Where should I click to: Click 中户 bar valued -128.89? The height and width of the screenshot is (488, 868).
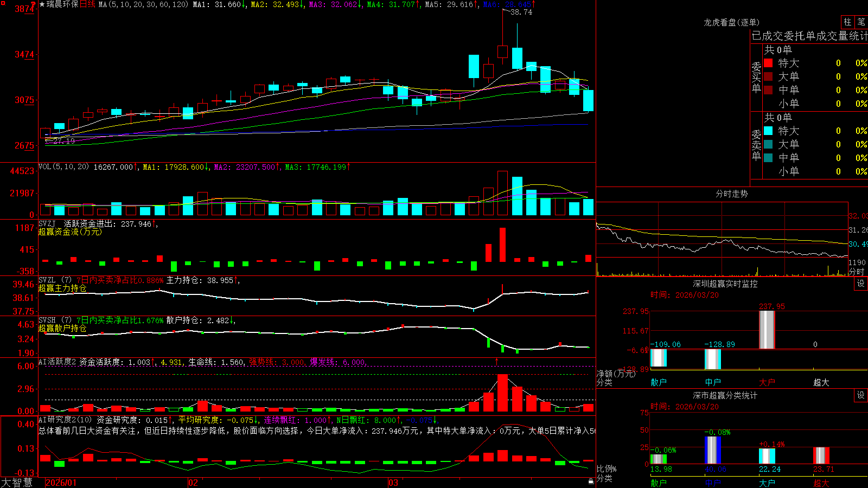713,359
